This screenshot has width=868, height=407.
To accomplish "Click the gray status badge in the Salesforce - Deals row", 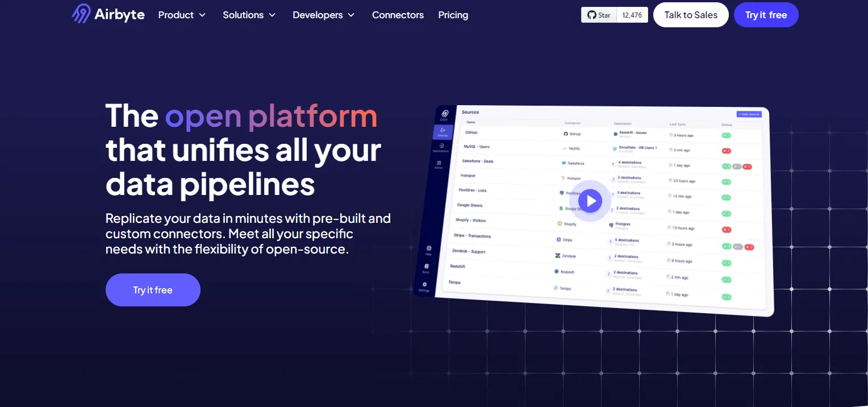I will point(737,167).
